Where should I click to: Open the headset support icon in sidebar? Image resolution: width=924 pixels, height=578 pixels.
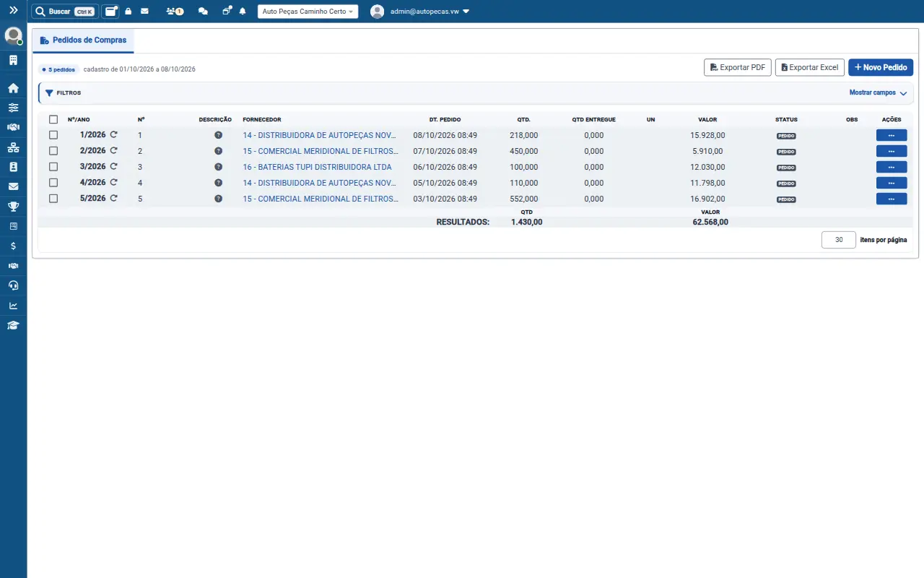tap(13, 285)
